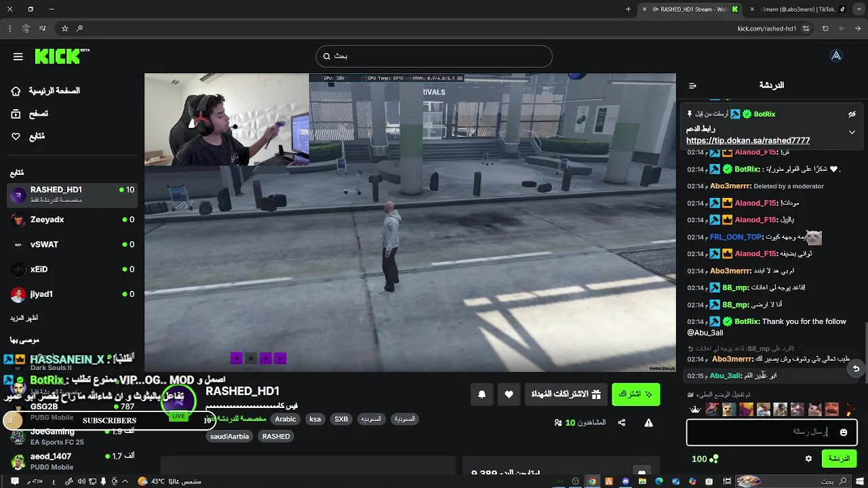Image resolution: width=868 pixels, height=488 pixels.
Task: Open Zeeyadx channel in sidebar
Action: coord(72,220)
